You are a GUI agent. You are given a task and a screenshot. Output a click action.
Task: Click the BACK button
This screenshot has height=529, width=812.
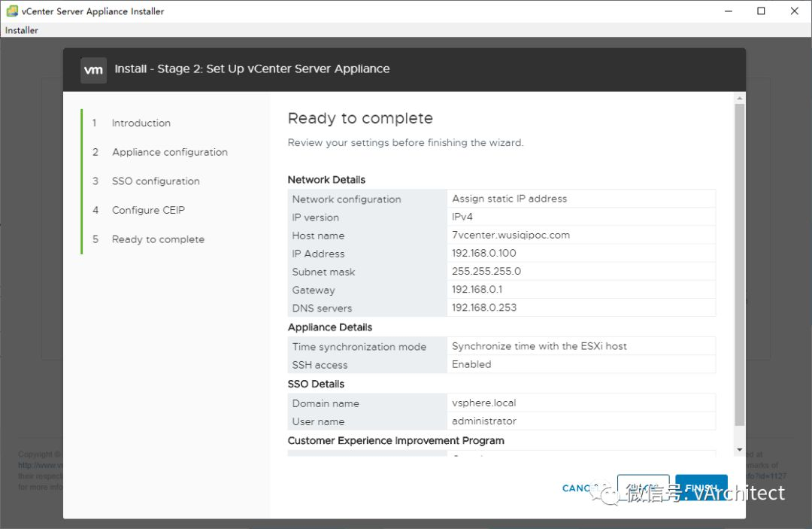(x=643, y=488)
